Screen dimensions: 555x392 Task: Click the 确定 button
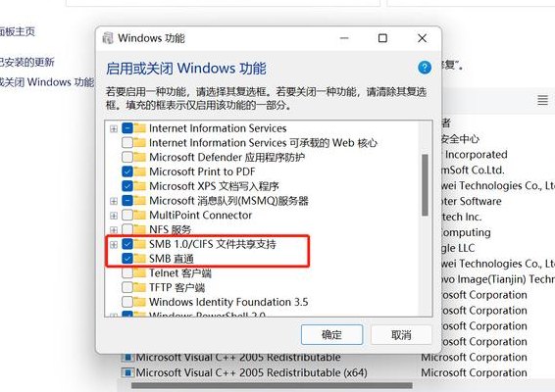[331, 335]
